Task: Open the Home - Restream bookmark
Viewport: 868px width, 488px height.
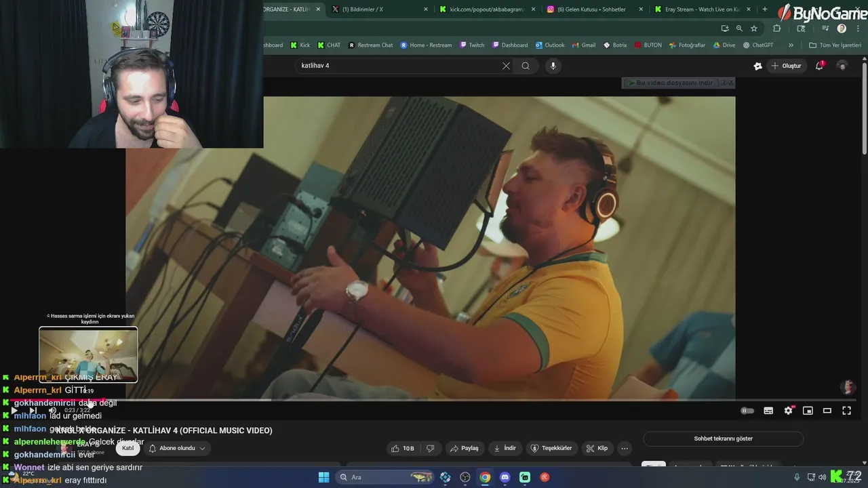Action: point(426,45)
